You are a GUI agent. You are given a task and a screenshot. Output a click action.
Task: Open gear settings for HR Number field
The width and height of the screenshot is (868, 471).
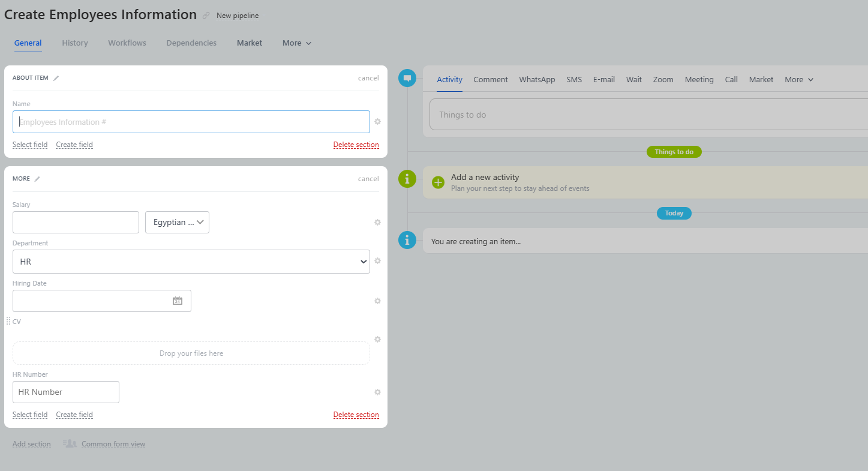point(377,392)
